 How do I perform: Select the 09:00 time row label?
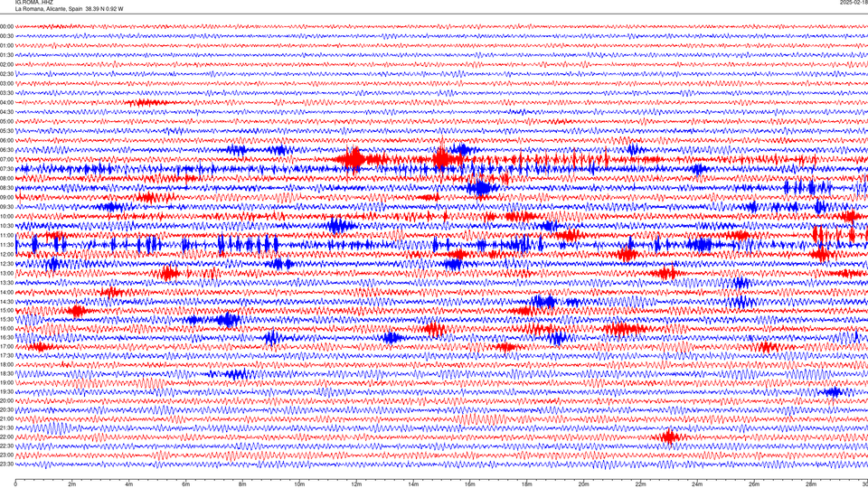[x=6, y=197]
